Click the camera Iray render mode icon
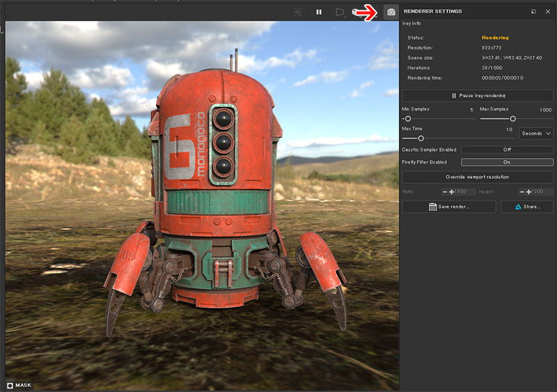 (x=391, y=12)
